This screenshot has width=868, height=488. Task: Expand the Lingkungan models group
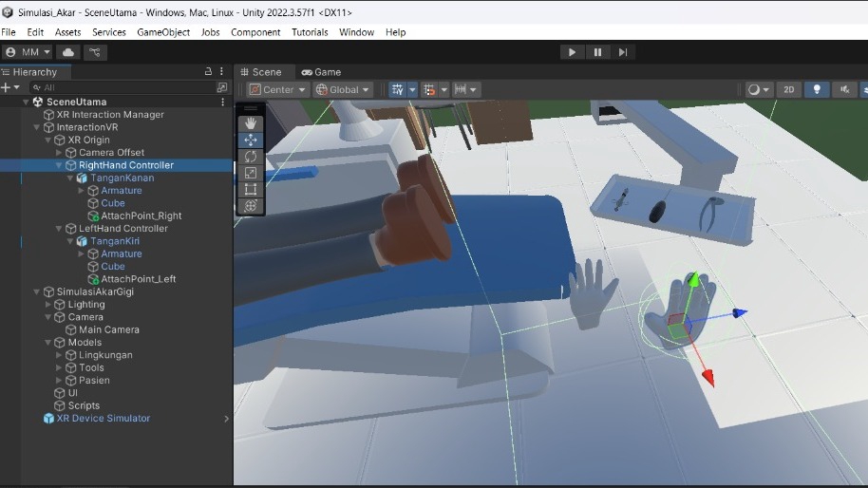[59, 355]
